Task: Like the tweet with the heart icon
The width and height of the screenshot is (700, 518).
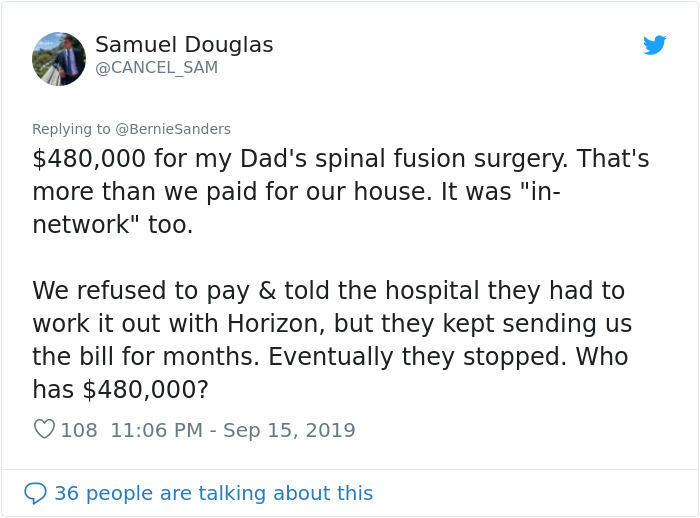Action: 44,430
